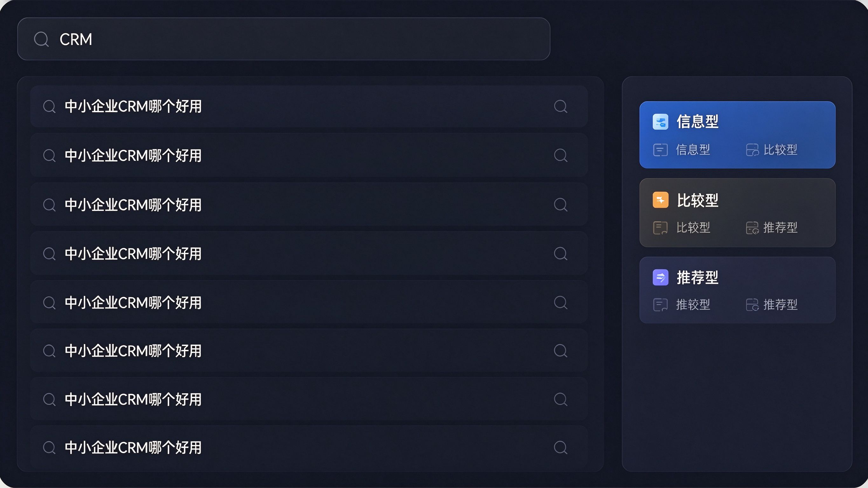Screen dimensions: 868x488
Task: Click into the CRM search input field
Action: point(284,39)
